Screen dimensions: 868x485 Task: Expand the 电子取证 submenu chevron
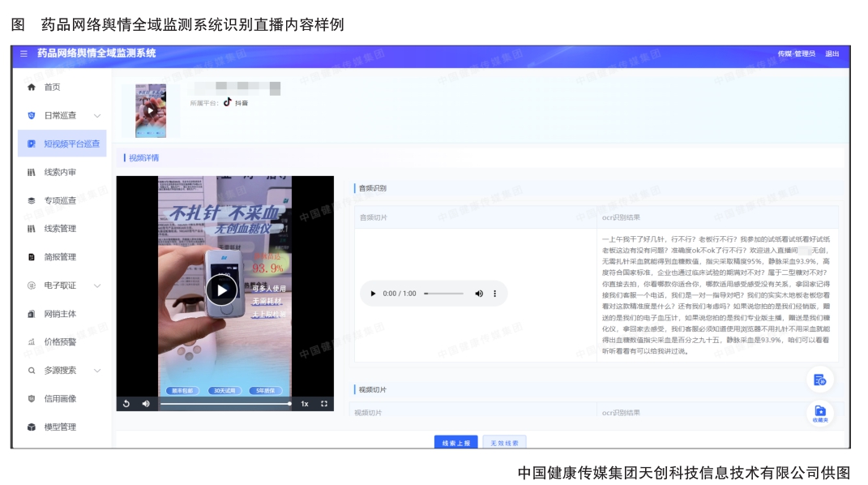click(97, 285)
